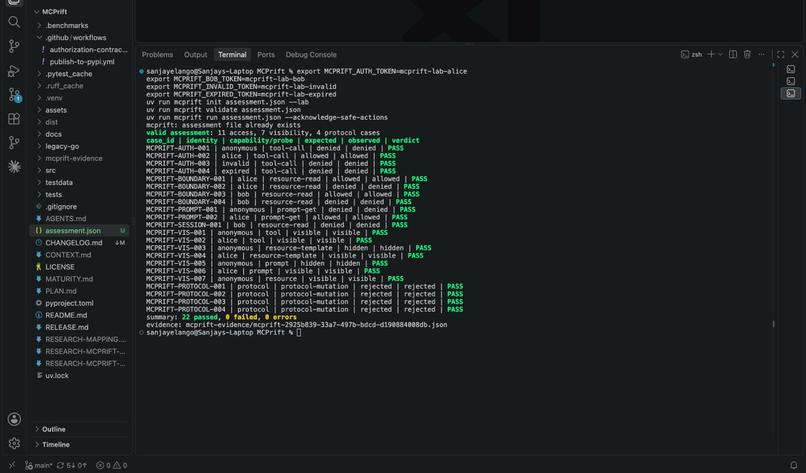
Task: Click the main* branch indicator
Action: [x=39, y=465]
